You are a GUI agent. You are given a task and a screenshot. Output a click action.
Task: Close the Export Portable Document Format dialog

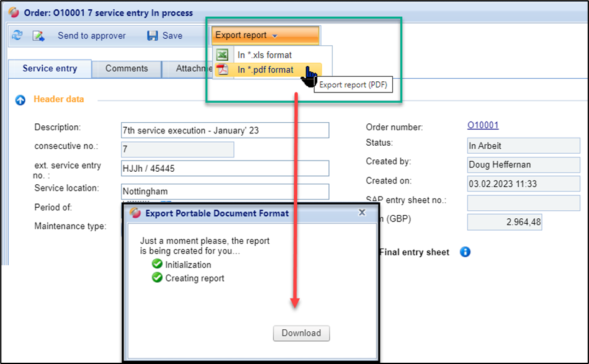click(x=362, y=213)
